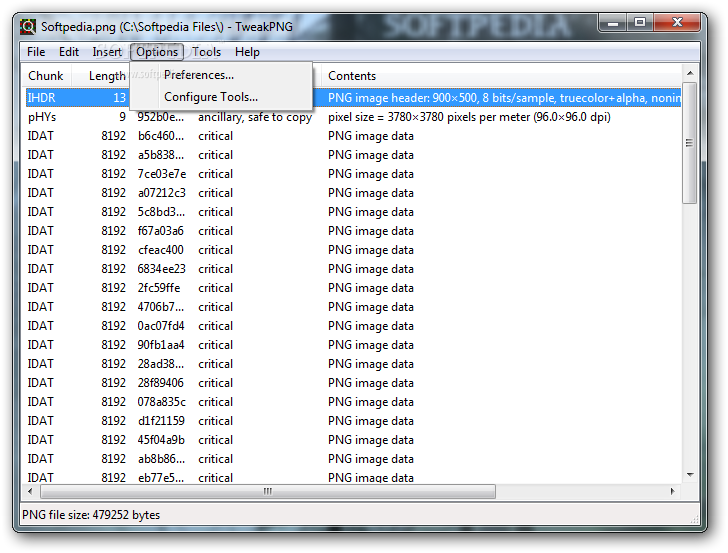728x553 pixels.
Task: Select IDAT row with CRC 28ad38...
Action: tap(353, 364)
